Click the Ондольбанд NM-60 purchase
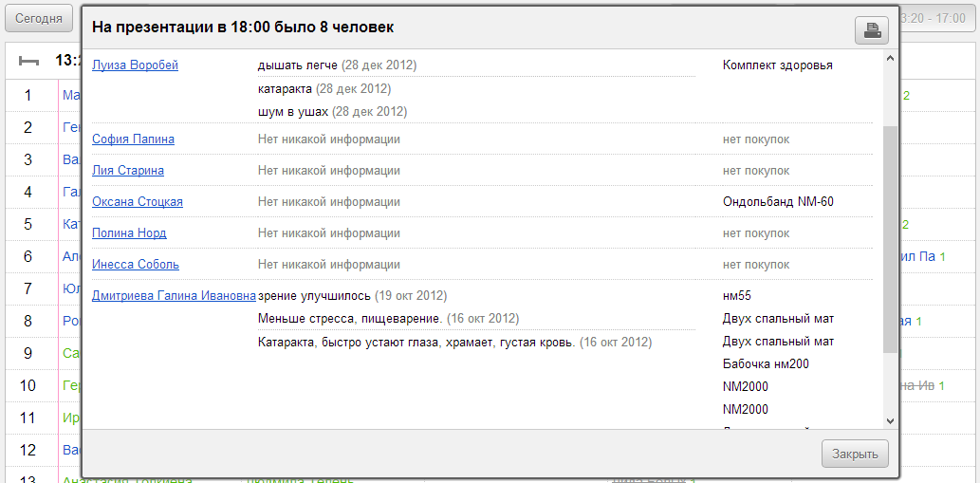Viewport: 980px width, 483px height. pos(778,202)
